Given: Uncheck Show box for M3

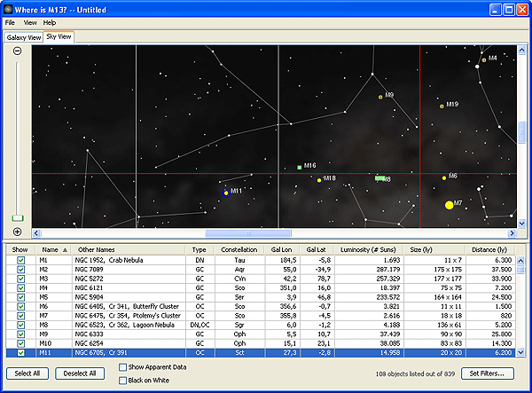Looking at the screenshot, I should click(21, 279).
